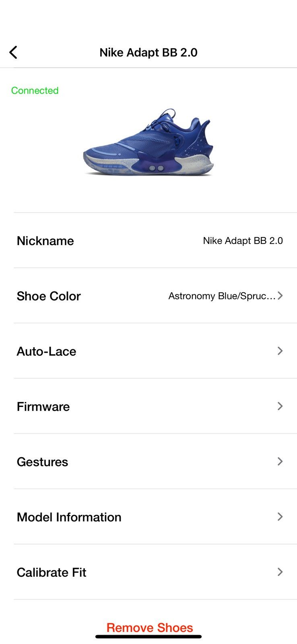Tap the Model Information chevron

coord(280,517)
